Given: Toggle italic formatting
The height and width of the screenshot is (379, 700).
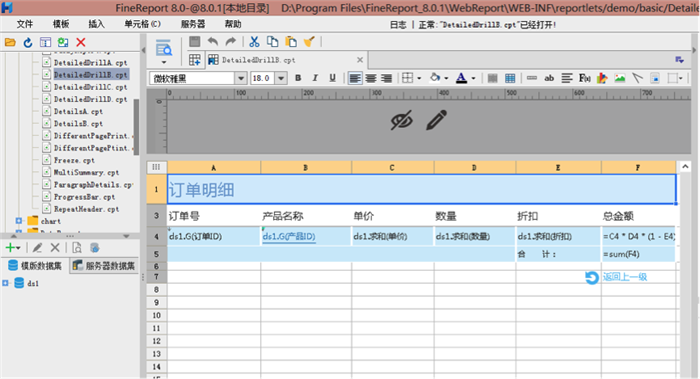Looking at the screenshot, I should tap(315, 78).
